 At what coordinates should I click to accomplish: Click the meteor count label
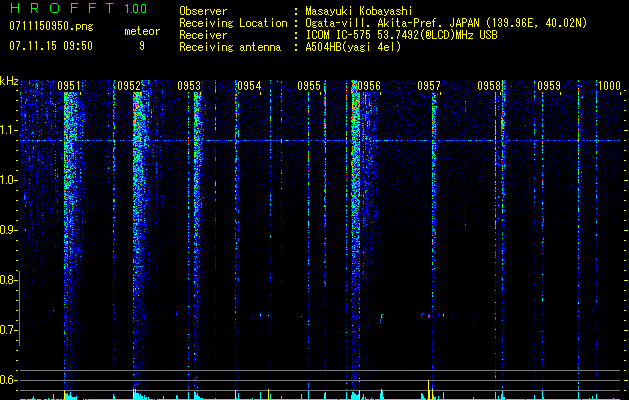(142, 31)
